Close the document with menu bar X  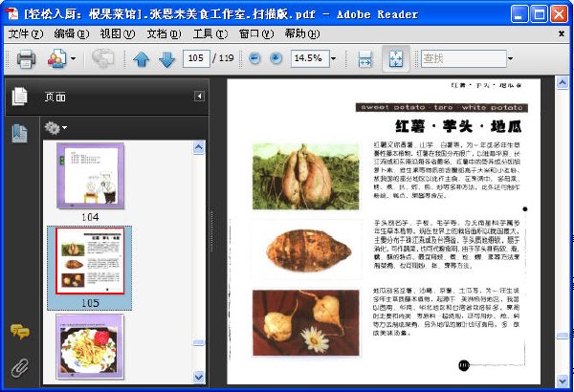pyautogui.click(x=562, y=33)
